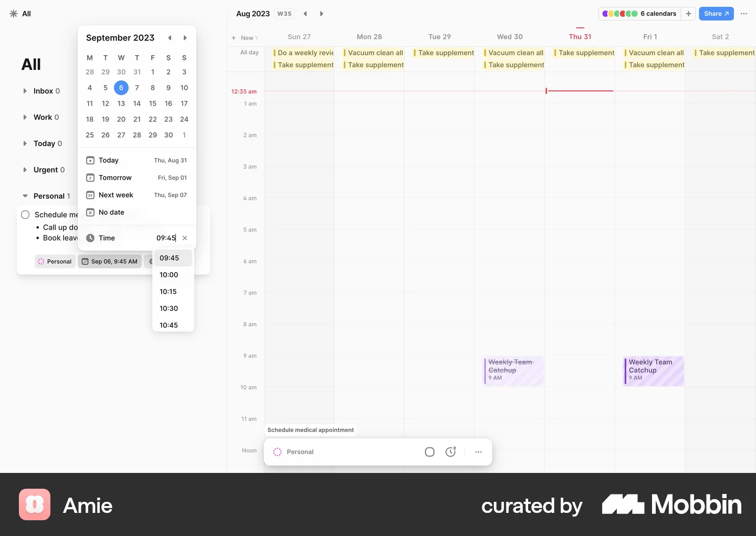Expand the Inbox section
The width and height of the screenshot is (756, 536).
pos(25,91)
